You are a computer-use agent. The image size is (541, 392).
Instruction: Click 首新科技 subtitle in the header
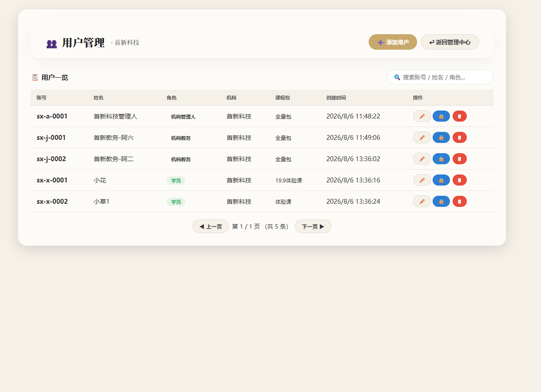pos(127,43)
